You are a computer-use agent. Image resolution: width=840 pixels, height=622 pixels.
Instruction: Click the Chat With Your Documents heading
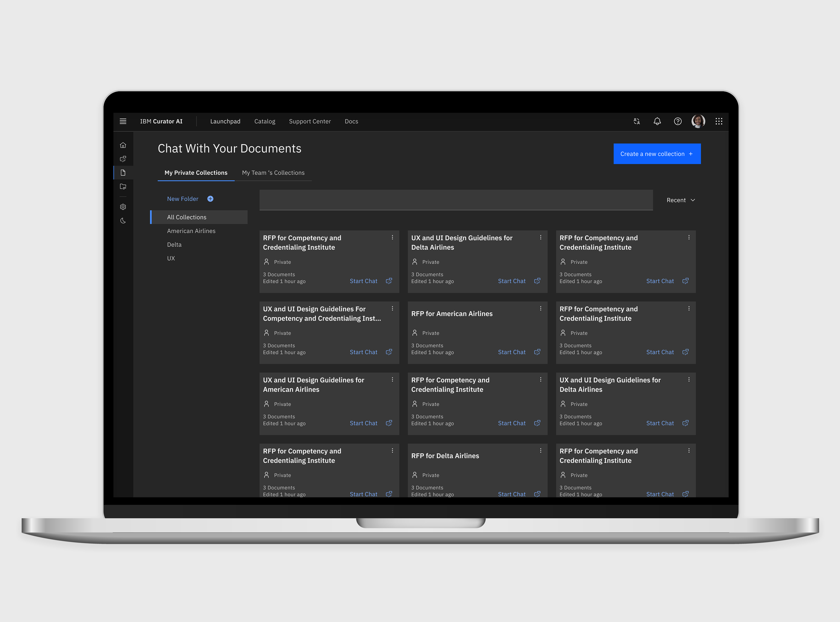pos(229,148)
